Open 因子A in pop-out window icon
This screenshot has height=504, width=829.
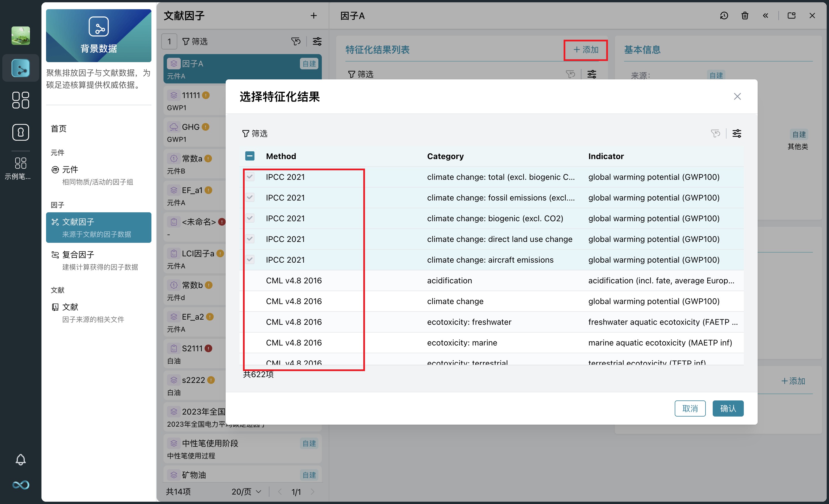coord(791,16)
